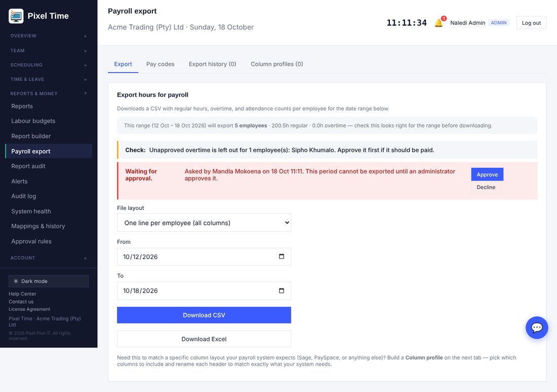Open the chat support bubble
Screen dimensions: 557x392
536,327
